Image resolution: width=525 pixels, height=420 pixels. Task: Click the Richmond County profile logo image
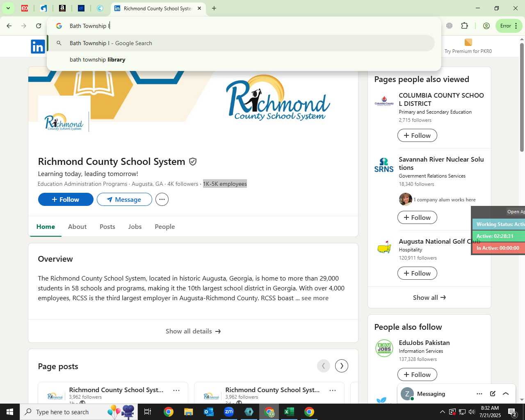point(64,122)
